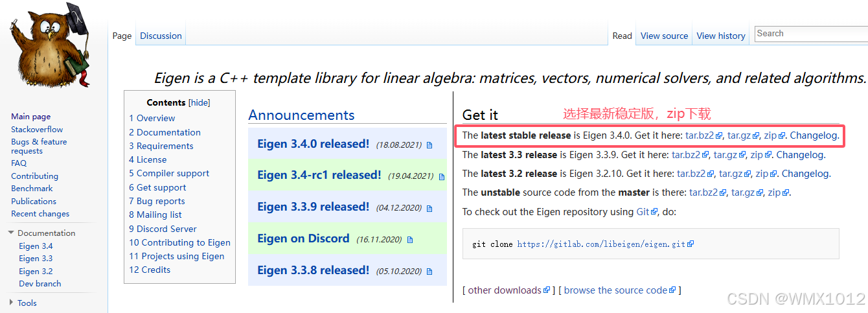Open the FAQ sidebar link

point(19,163)
